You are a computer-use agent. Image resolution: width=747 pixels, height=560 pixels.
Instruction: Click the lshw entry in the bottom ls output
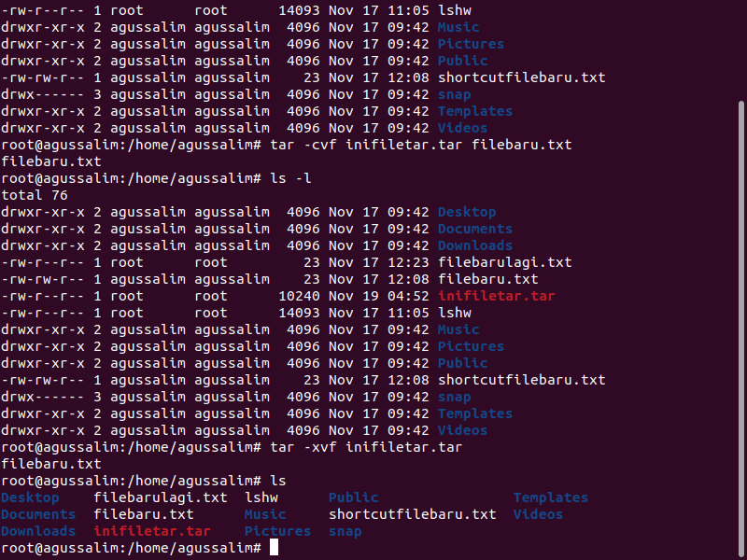[x=261, y=497]
